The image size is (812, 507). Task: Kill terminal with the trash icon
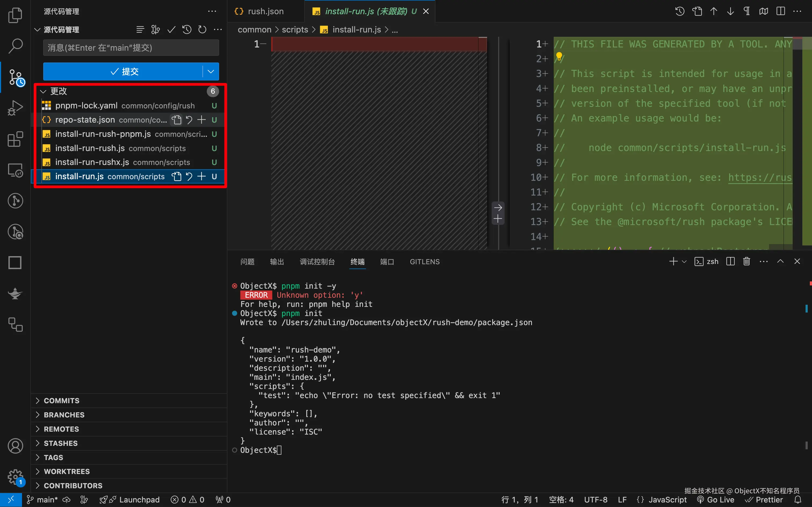[x=746, y=262]
